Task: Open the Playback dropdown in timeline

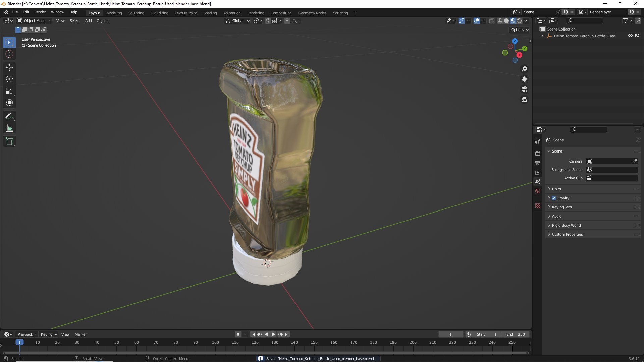Action: (x=27, y=334)
